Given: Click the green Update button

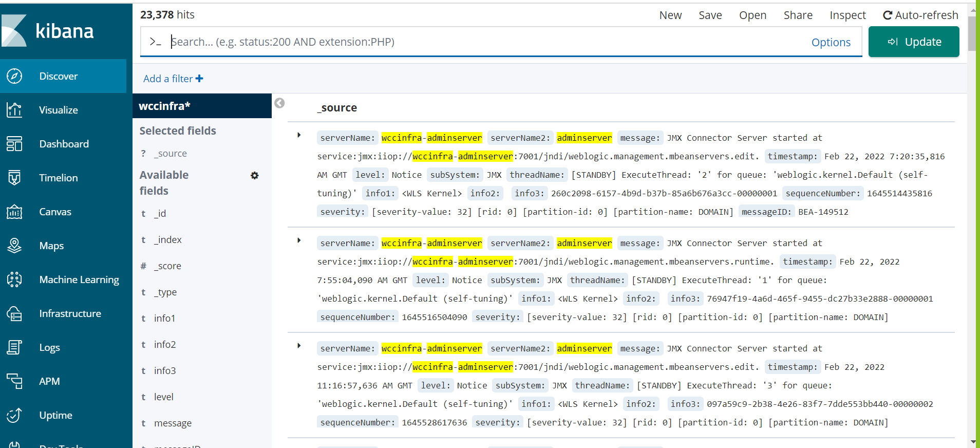Looking at the screenshot, I should pyautogui.click(x=914, y=42).
